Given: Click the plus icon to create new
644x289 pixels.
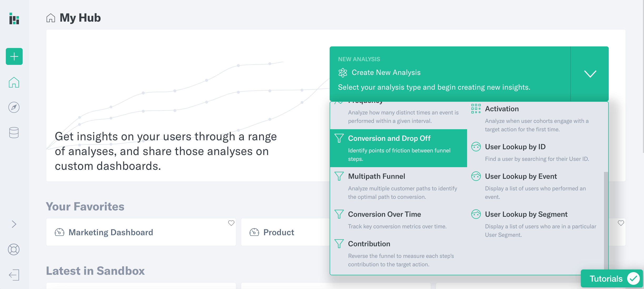Looking at the screenshot, I should tap(14, 56).
